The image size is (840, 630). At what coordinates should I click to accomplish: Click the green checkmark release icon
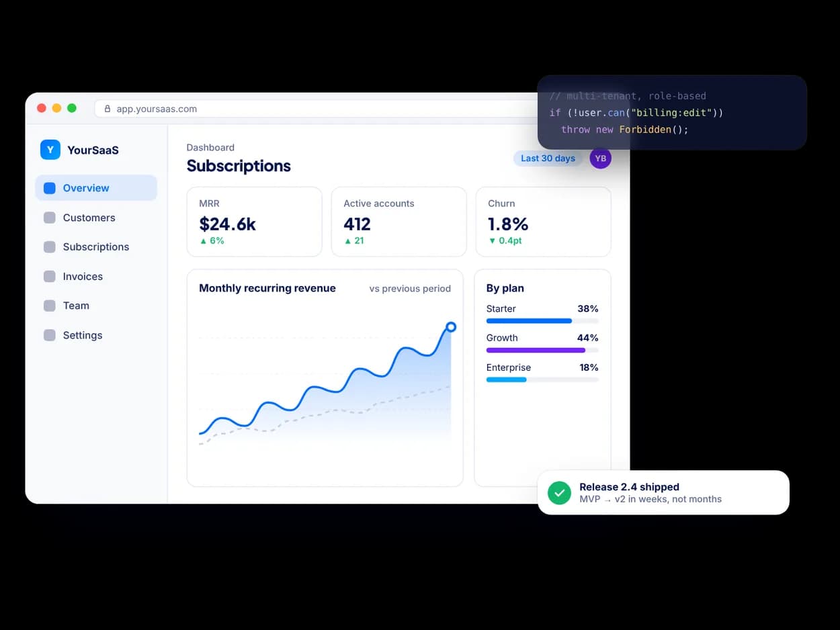click(x=559, y=492)
